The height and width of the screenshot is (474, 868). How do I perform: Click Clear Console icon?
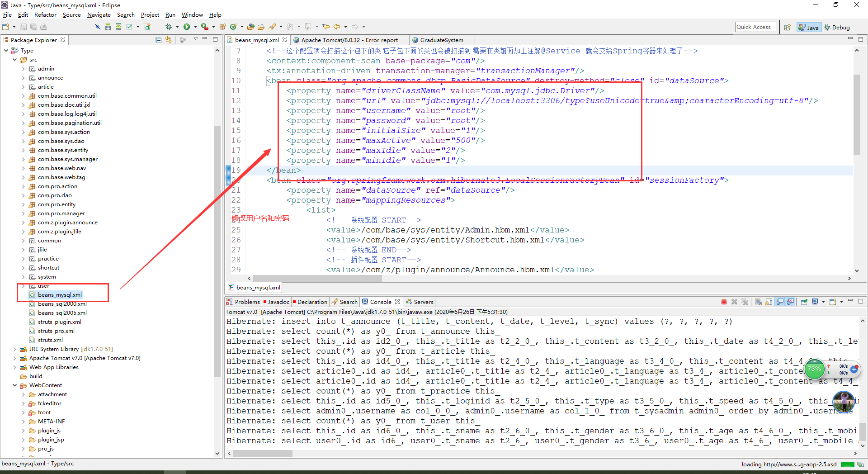tap(759, 302)
